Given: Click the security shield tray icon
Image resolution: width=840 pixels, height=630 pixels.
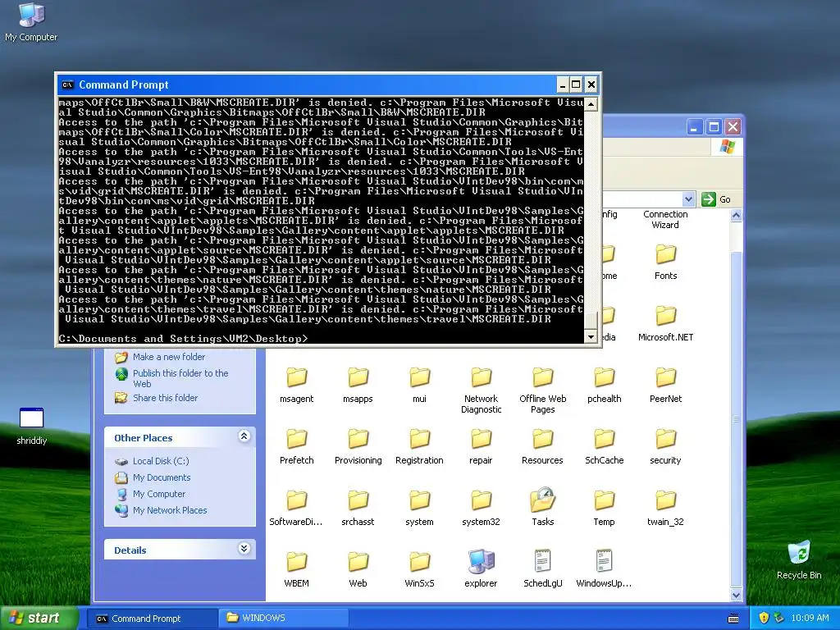Looking at the screenshot, I should click(x=764, y=619).
